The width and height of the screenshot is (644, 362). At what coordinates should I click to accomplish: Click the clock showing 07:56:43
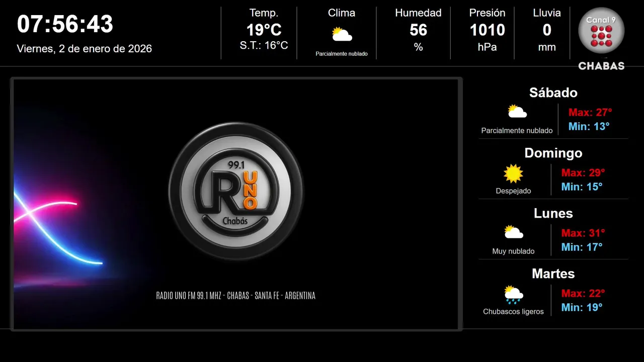click(x=65, y=24)
